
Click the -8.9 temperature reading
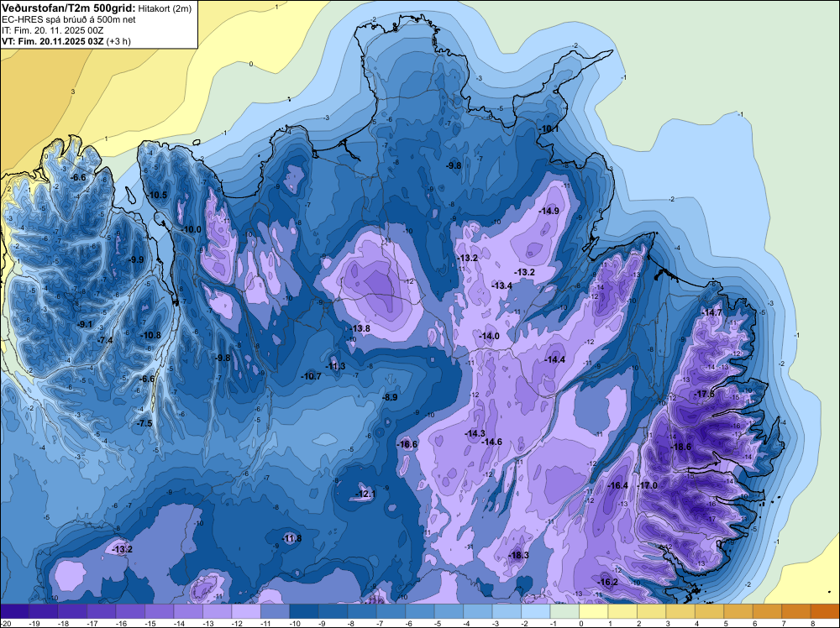point(390,397)
